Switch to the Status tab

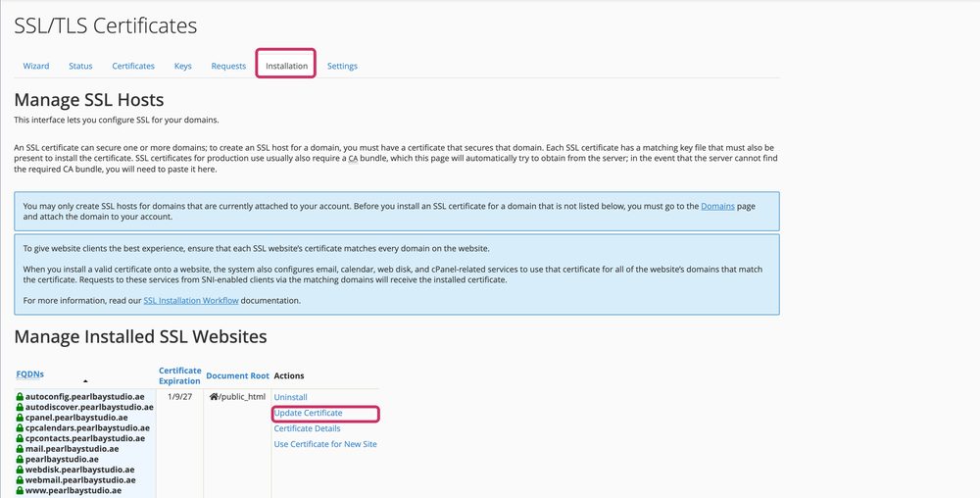[80, 66]
